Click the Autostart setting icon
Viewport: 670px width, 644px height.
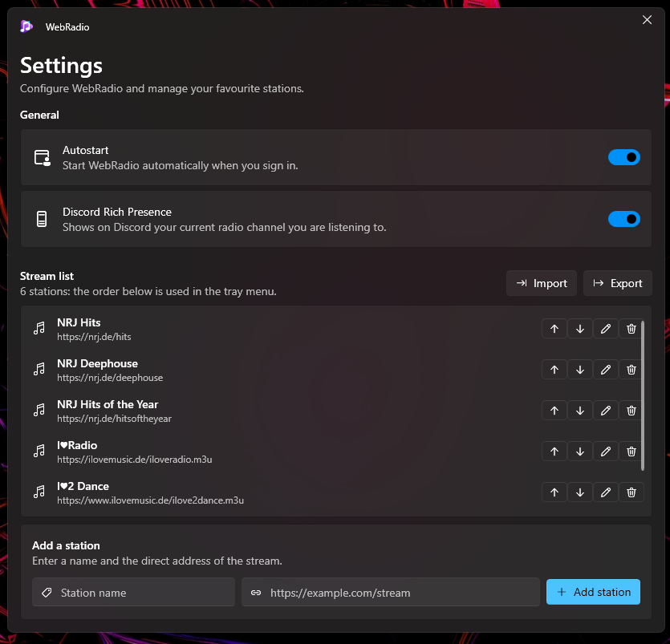click(x=43, y=157)
